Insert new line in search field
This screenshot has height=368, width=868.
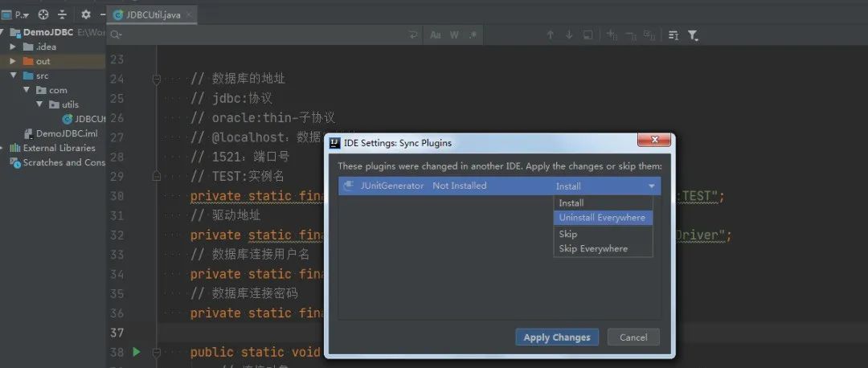(413, 35)
